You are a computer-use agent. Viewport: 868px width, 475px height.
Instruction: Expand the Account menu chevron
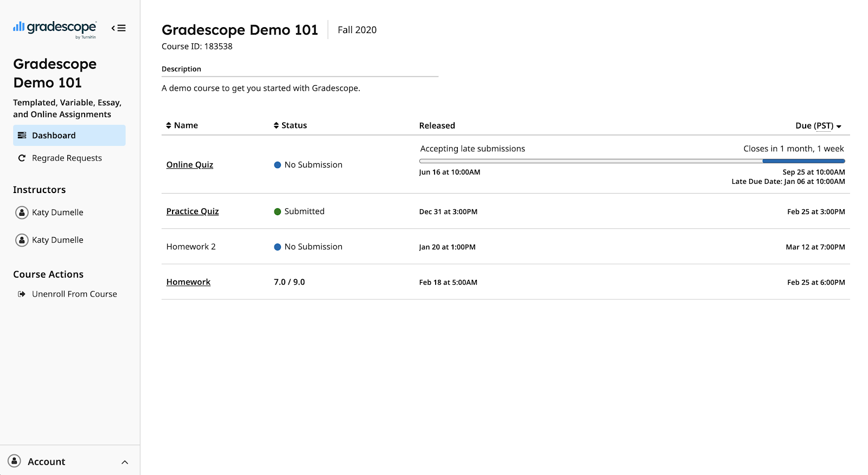pos(125,463)
